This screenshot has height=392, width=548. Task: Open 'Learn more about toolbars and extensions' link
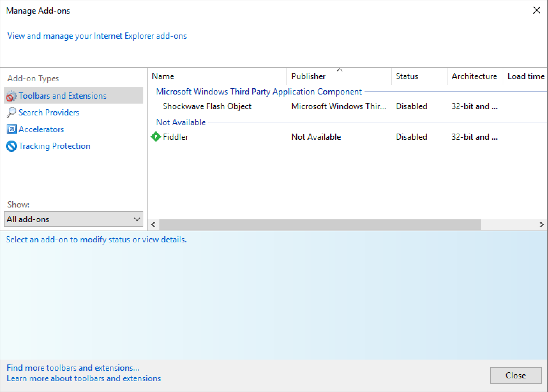[84, 378]
